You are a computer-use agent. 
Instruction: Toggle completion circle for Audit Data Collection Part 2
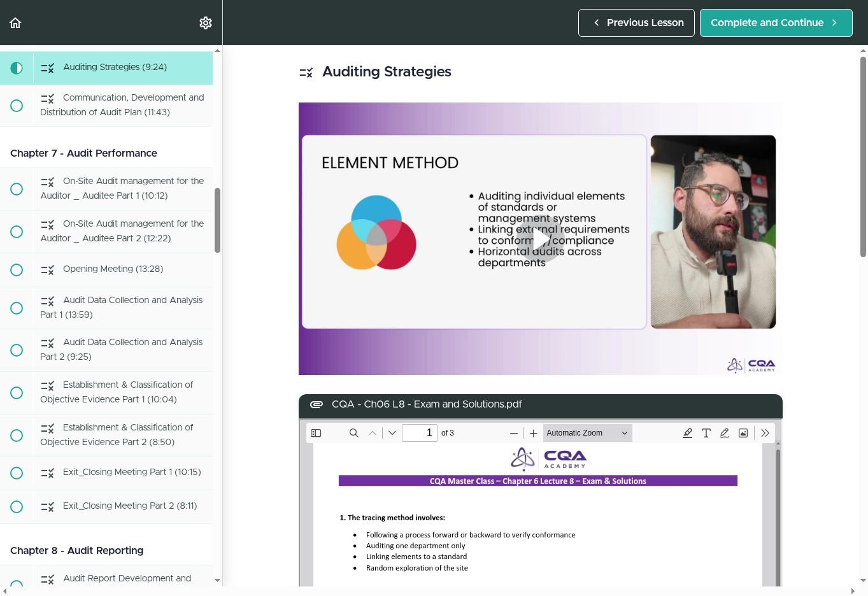coord(17,350)
